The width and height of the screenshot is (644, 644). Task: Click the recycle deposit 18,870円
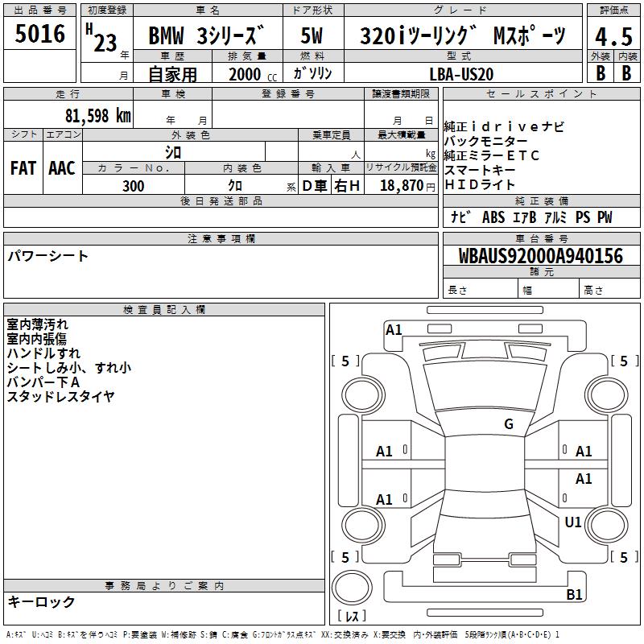pos(407,186)
